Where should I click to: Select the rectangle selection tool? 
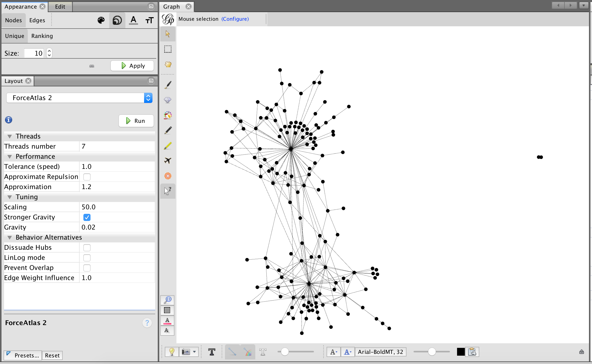[x=168, y=49]
